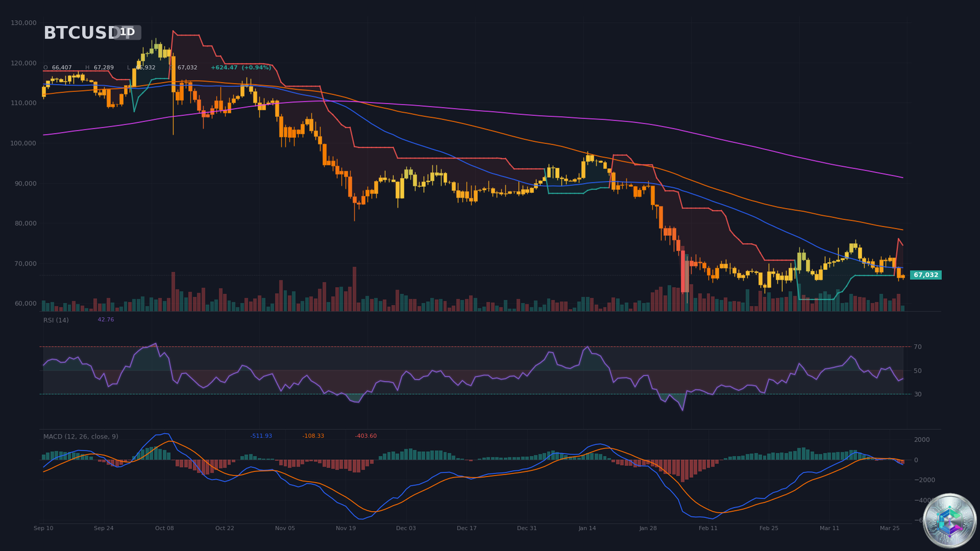
Task: Click the orange signal value -108.33
Action: [x=313, y=436]
